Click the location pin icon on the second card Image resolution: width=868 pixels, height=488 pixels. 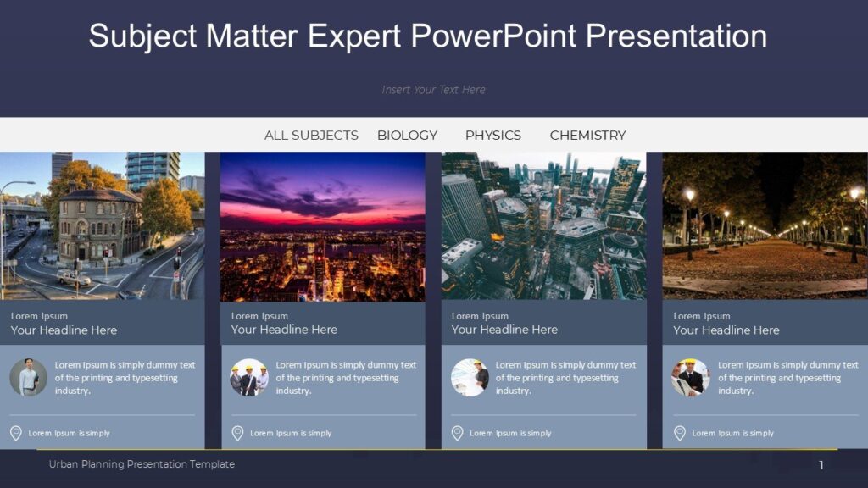click(238, 432)
